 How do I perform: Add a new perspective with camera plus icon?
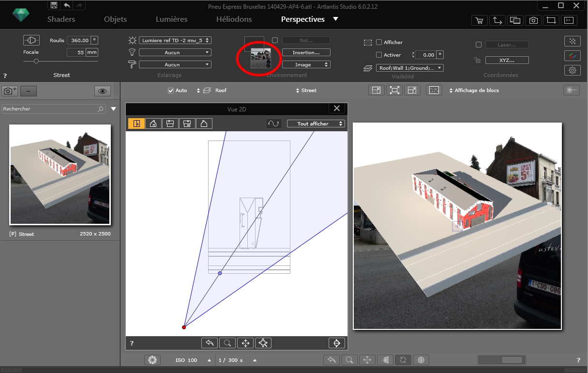click(x=9, y=91)
